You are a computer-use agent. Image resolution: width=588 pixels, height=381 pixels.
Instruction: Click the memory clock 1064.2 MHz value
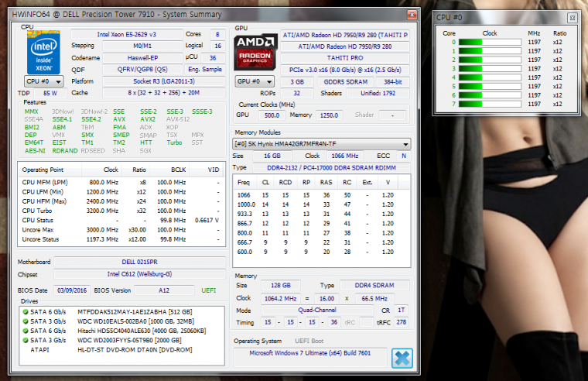point(281,298)
